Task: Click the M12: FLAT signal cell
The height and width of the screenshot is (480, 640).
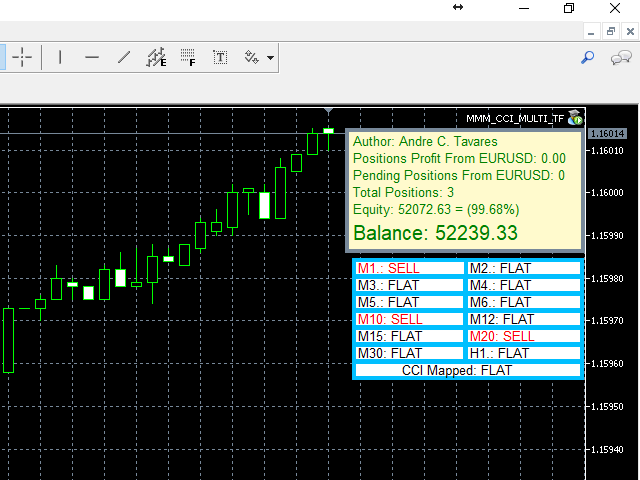Action: pos(524,319)
